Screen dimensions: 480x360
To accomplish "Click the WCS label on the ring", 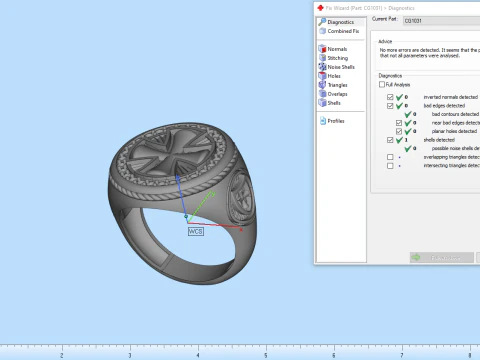I will point(196,231).
